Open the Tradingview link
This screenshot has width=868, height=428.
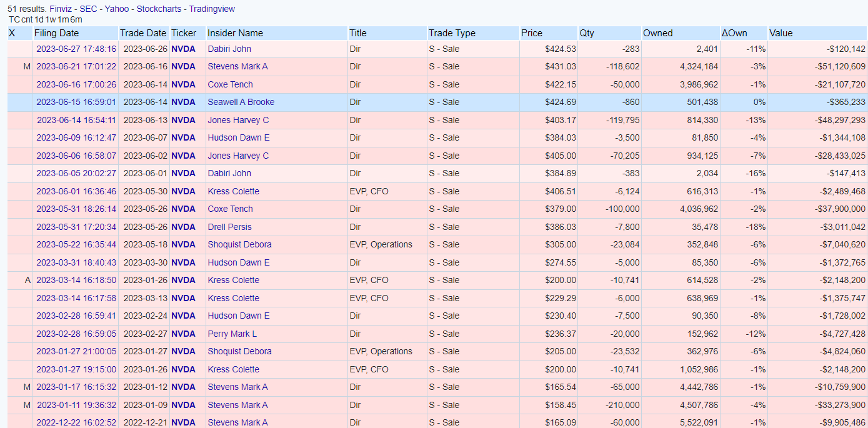(212, 9)
